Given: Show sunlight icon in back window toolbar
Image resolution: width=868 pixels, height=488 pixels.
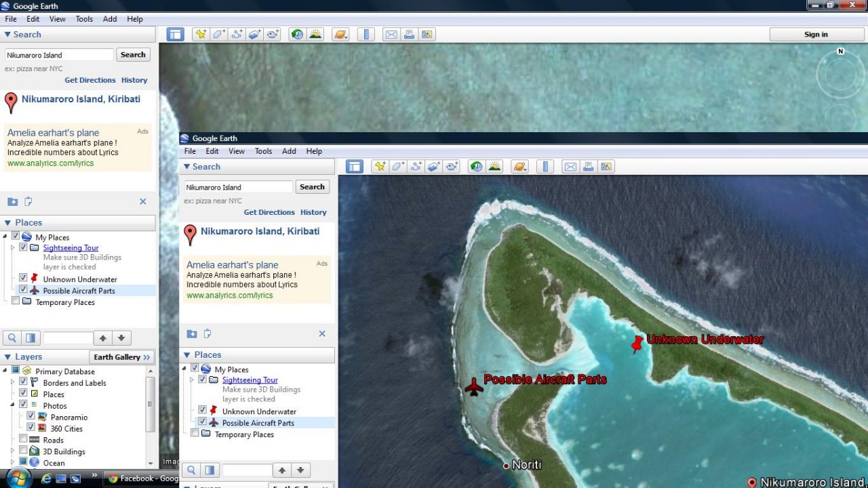Looking at the screenshot, I should click(315, 35).
